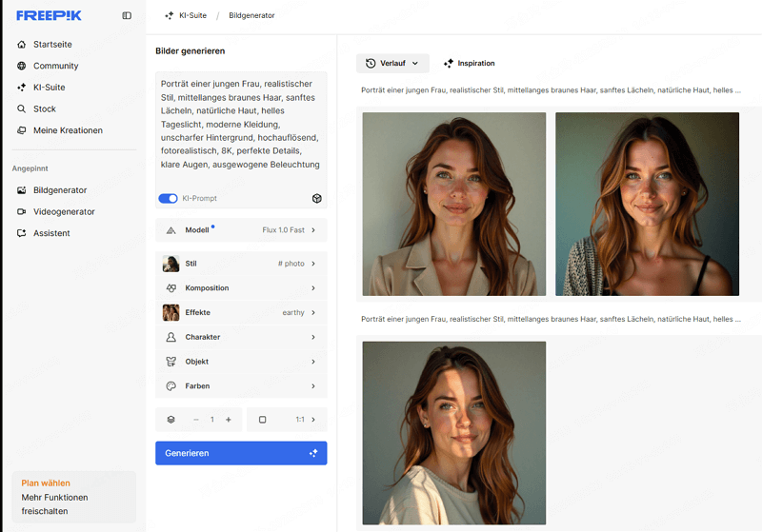
Task: Open the 1:1 aspect ratio selector
Action: (x=287, y=420)
